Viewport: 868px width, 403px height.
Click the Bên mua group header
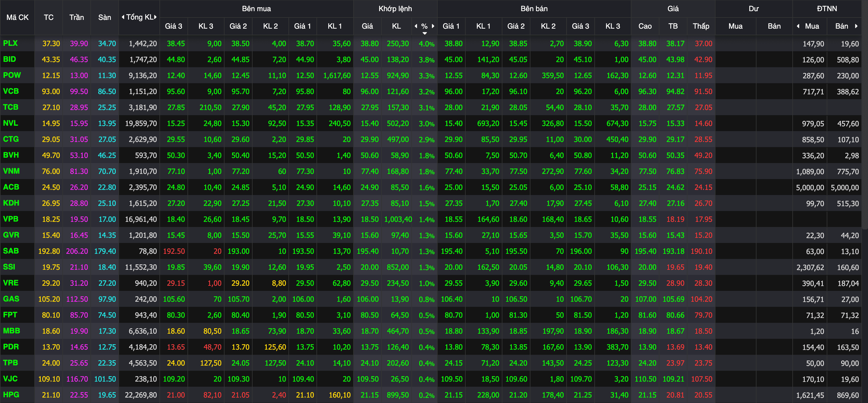256,9
